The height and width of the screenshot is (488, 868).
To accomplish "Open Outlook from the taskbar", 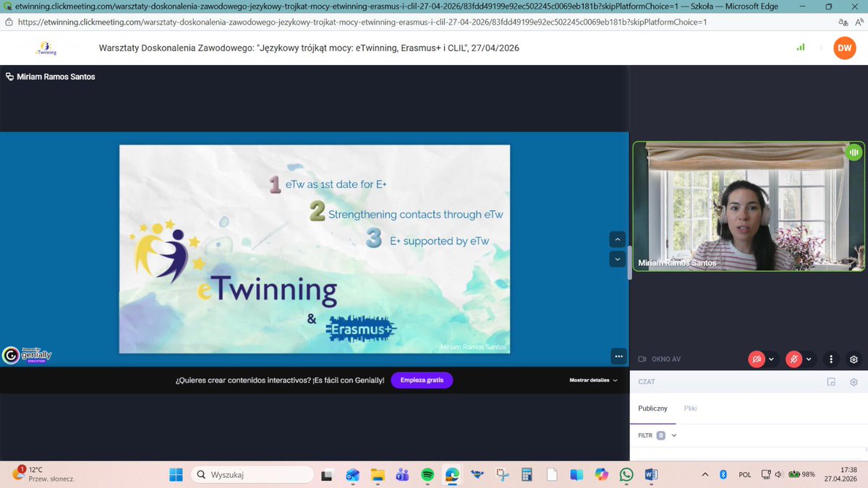I will coord(352,475).
